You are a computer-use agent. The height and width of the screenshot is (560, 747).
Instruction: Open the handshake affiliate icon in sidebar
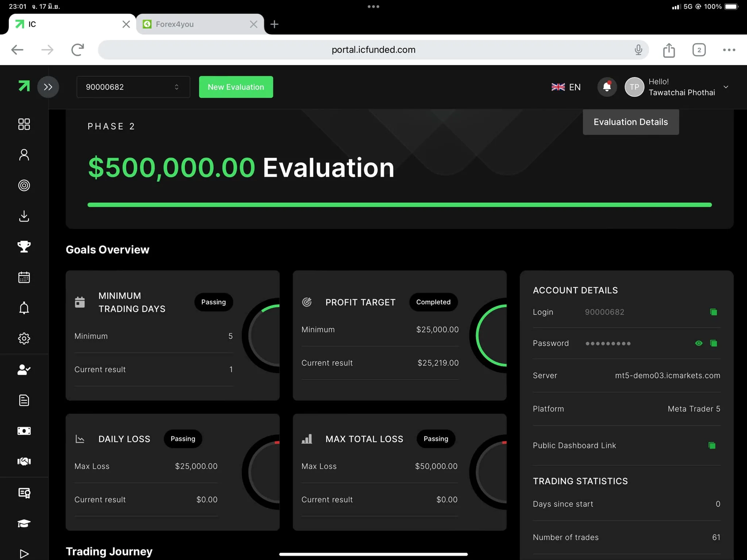pos(24,461)
